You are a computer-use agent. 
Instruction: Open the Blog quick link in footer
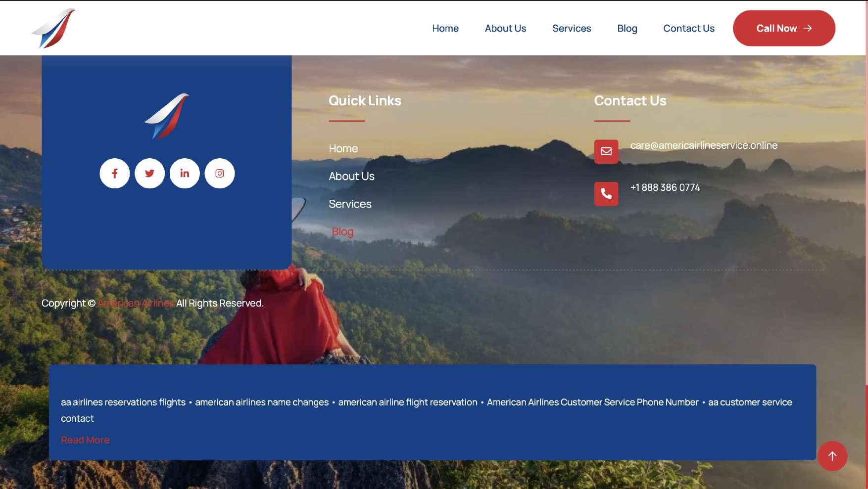(x=342, y=231)
